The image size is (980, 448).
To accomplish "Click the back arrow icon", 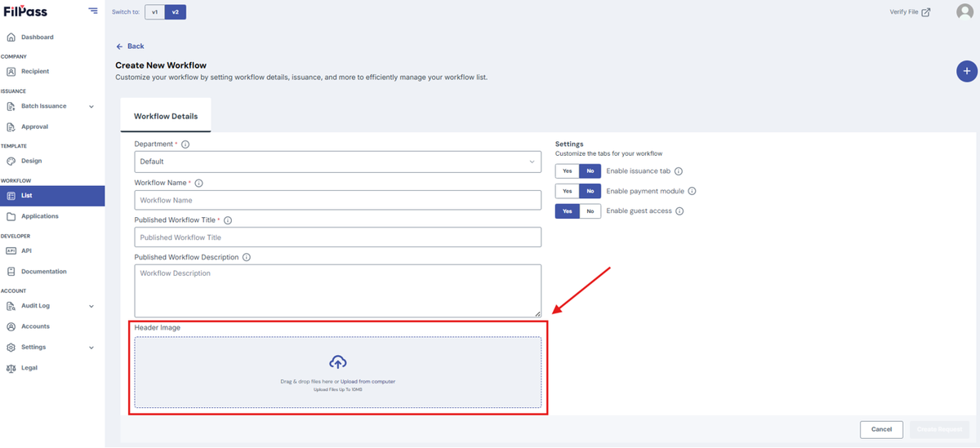I will click(119, 47).
